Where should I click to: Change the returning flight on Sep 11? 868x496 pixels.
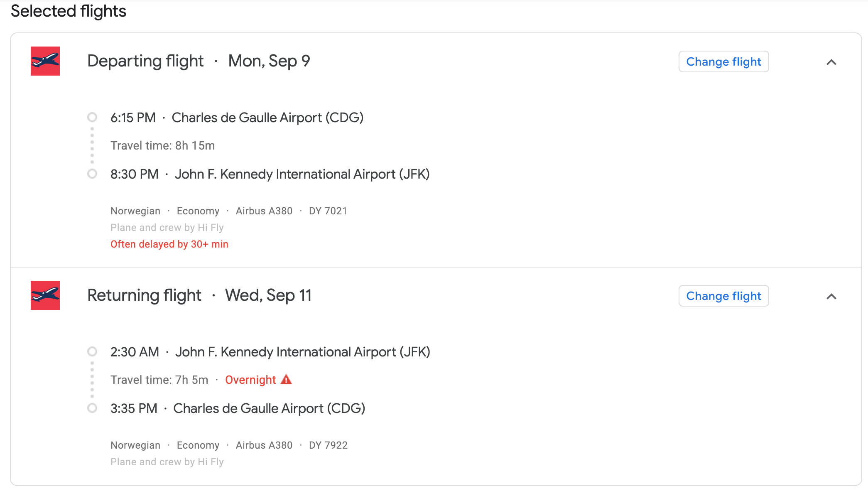(x=723, y=296)
